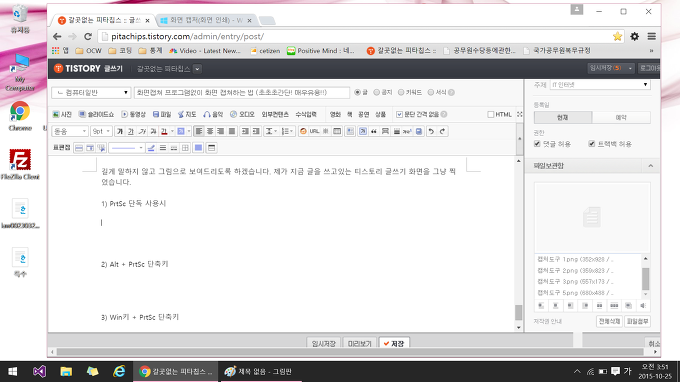
Task: Open the 9pt font size dropdown
Action: tap(101, 131)
